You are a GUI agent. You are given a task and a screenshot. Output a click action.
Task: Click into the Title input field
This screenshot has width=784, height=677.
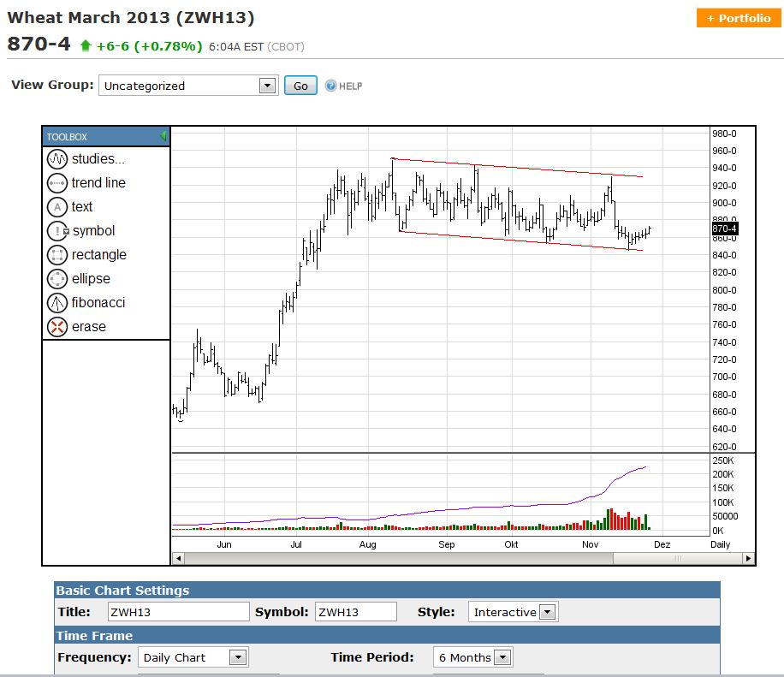click(179, 612)
